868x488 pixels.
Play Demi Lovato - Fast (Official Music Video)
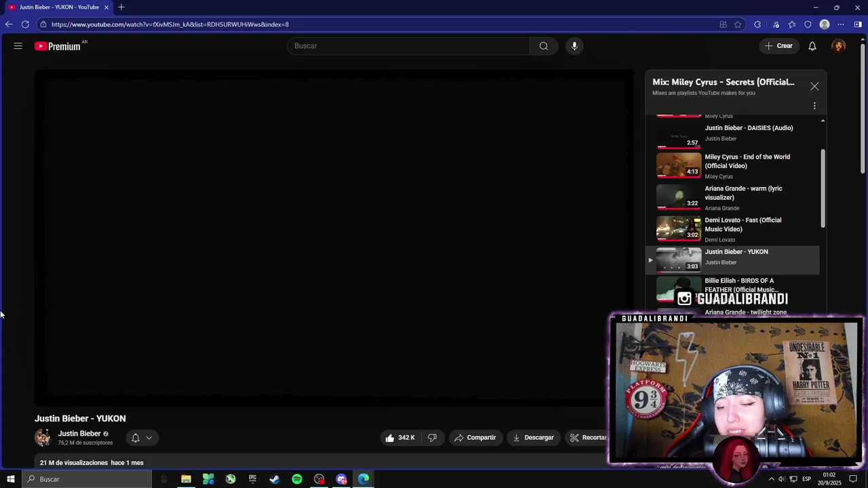tap(743, 224)
